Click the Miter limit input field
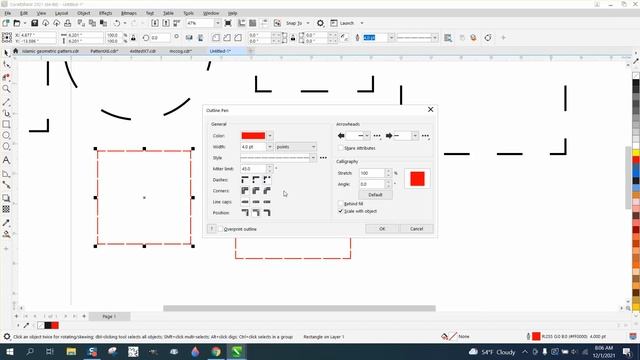640x360 pixels. point(253,169)
